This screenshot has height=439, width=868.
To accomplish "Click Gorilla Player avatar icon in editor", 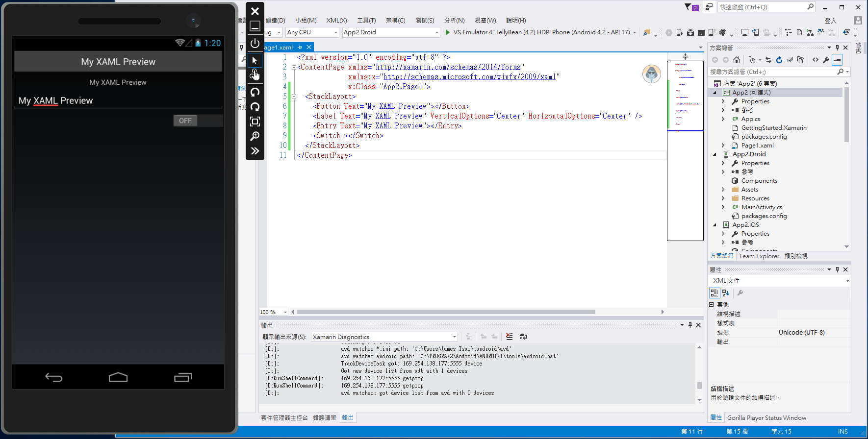I will point(652,74).
